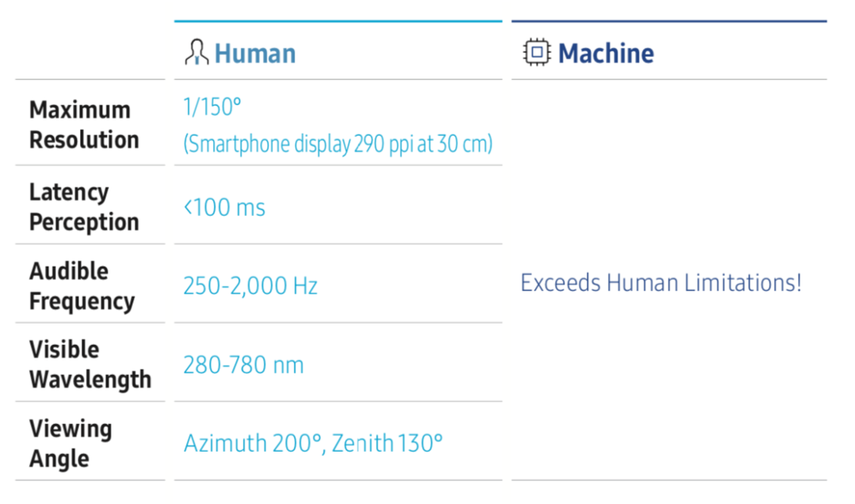Click the Audible Frequency row label
The width and height of the screenshot is (855, 504).
82,286
